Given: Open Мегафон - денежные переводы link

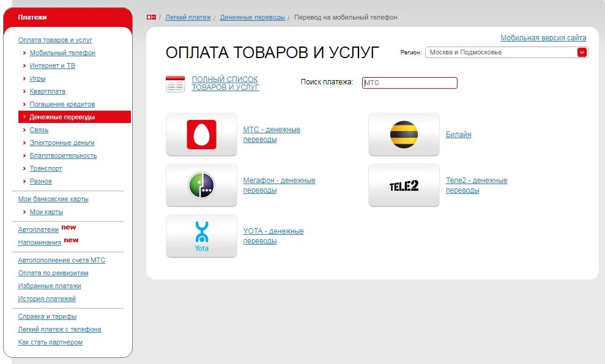Looking at the screenshot, I should (279, 185).
